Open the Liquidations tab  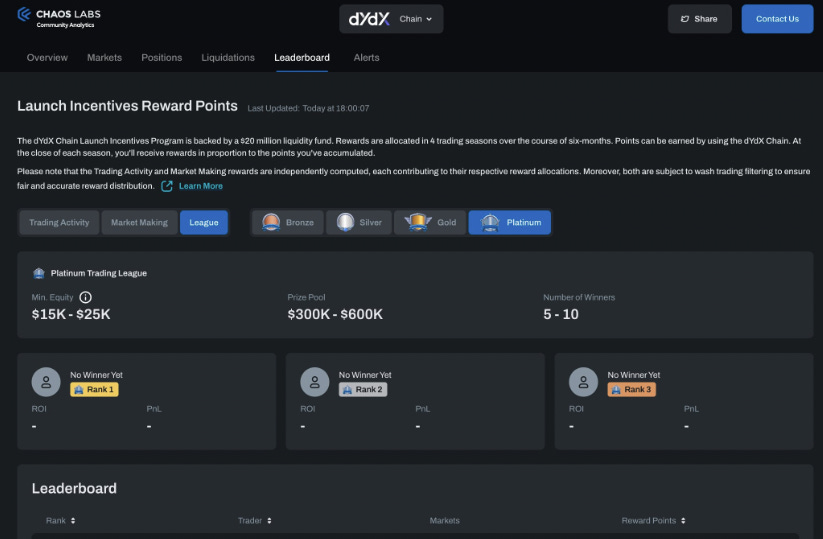(228, 58)
